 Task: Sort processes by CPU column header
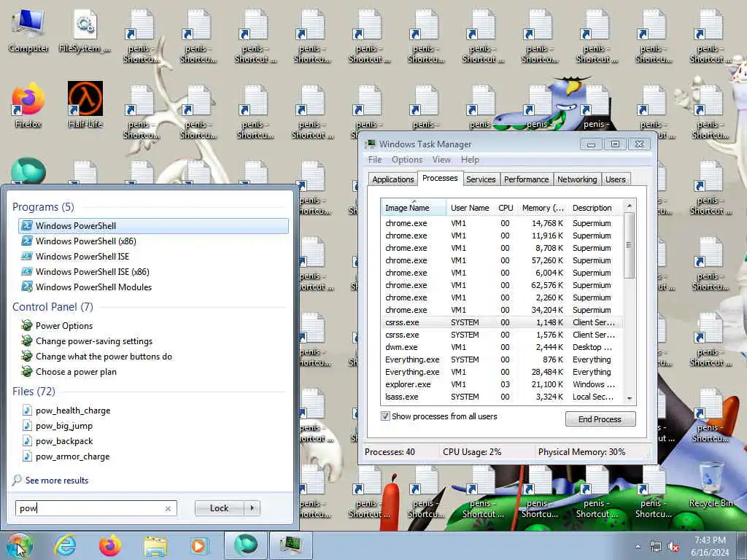(x=506, y=208)
